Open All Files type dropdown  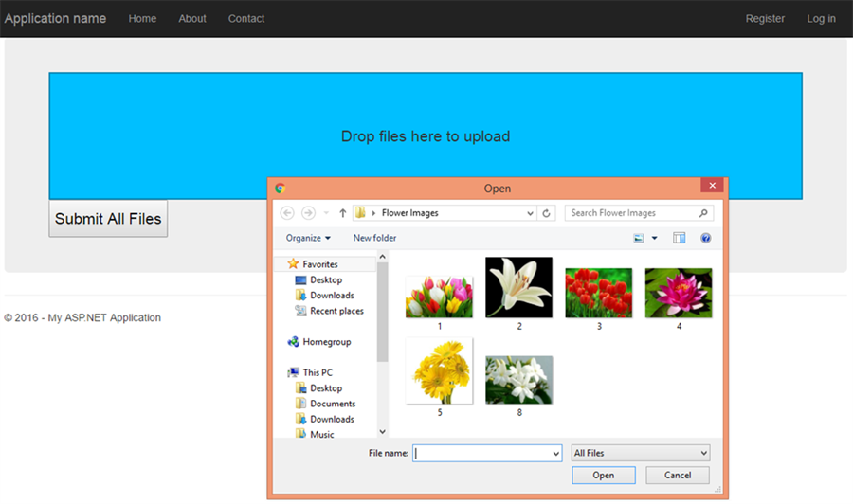641,453
